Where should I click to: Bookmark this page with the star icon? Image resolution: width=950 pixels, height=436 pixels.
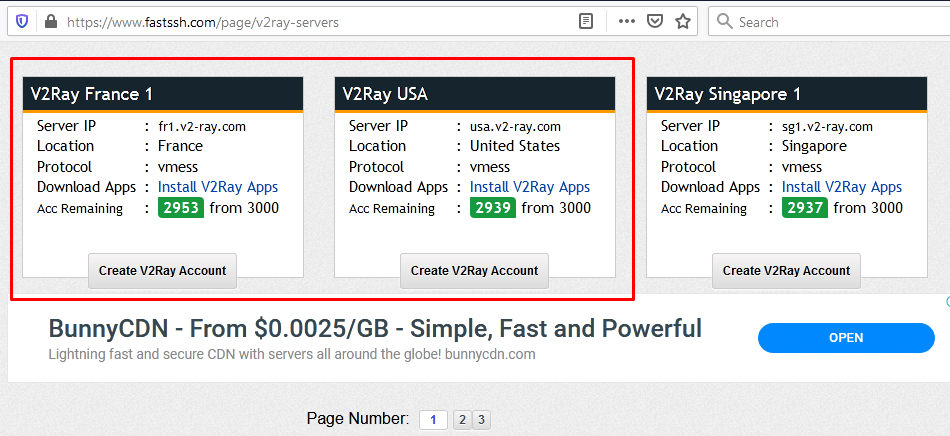pyautogui.click(x=683, y=22)
